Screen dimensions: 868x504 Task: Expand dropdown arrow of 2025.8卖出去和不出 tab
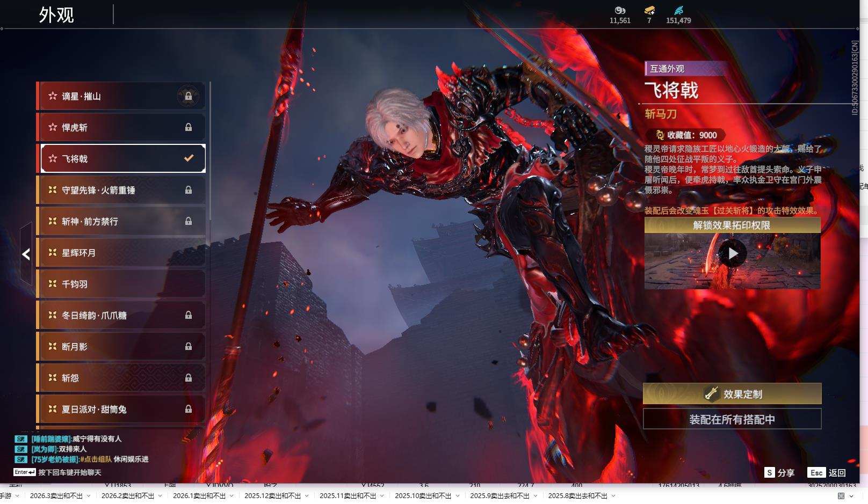[613, 496]
